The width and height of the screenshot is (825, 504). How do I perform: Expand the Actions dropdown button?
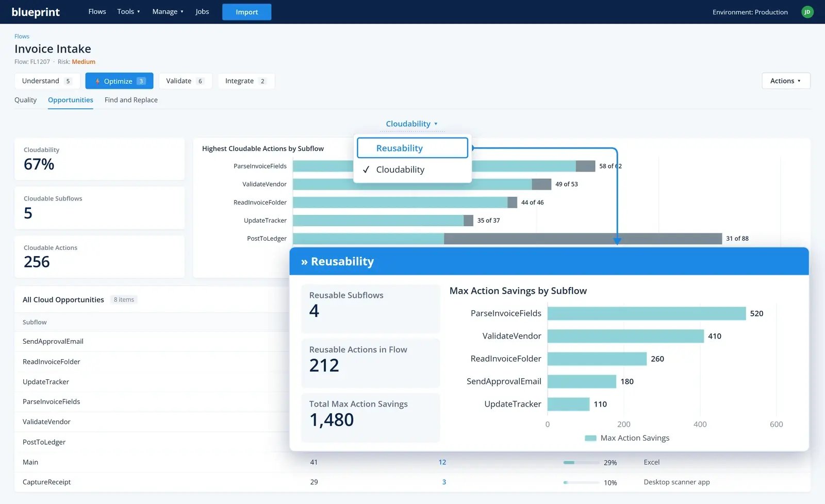[x=786, y=81]
